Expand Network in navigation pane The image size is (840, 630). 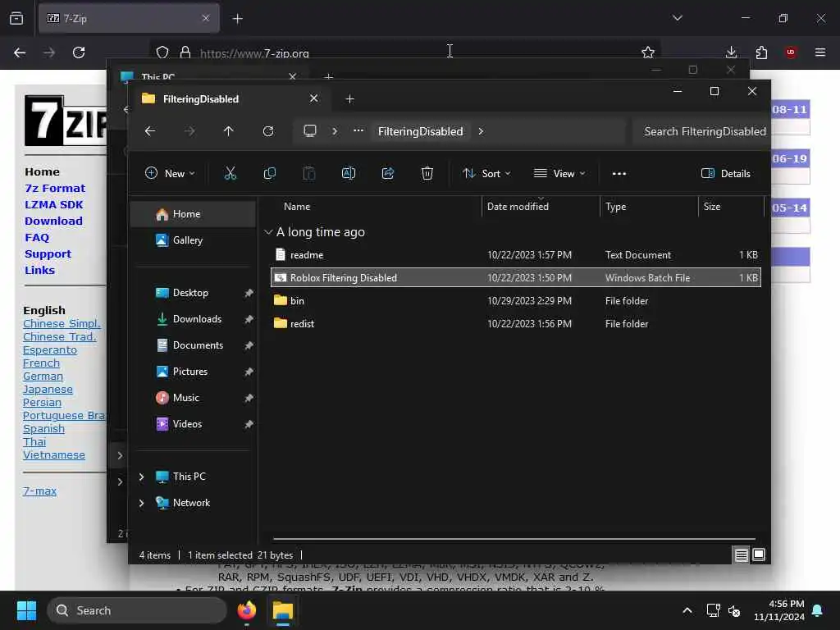[141, 503]
